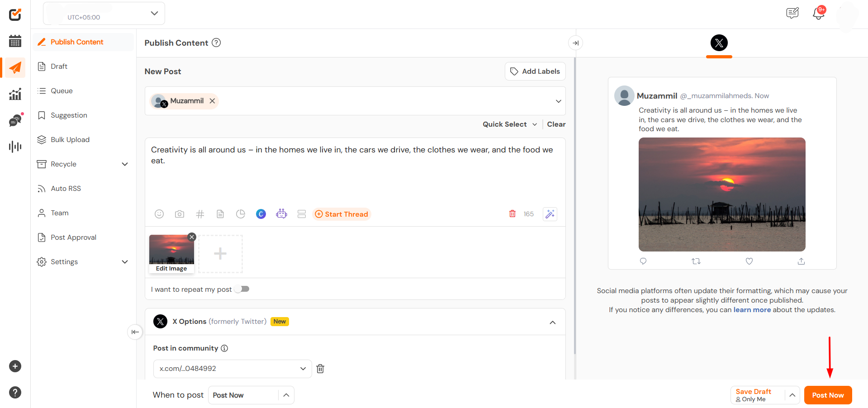The height and width of the screenshot is (408, 868).
Task: Open the workspace timezone dropdown
Action: click(104, 13)
